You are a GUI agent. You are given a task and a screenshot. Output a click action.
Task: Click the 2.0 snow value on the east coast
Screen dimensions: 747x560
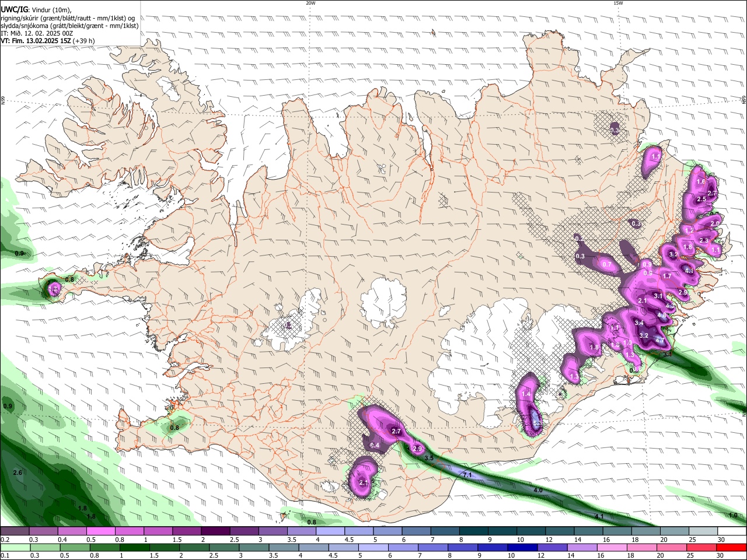(715, 223)
